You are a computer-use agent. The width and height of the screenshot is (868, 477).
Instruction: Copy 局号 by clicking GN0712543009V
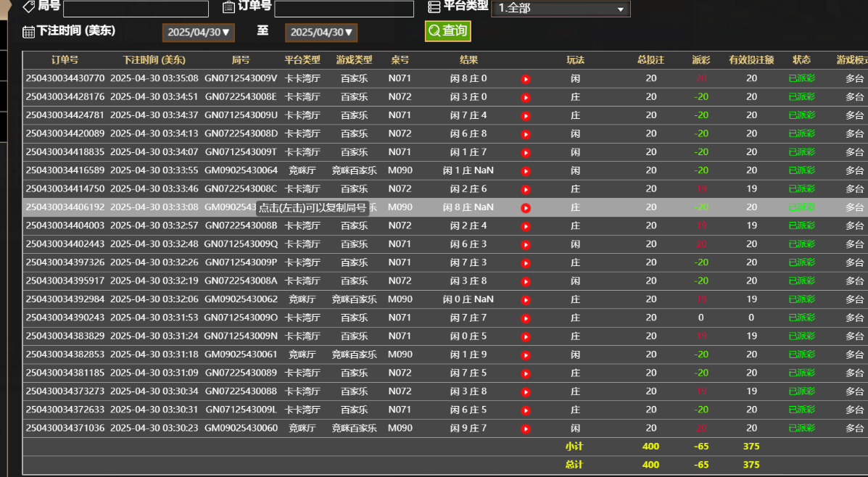tap(241, 78)
